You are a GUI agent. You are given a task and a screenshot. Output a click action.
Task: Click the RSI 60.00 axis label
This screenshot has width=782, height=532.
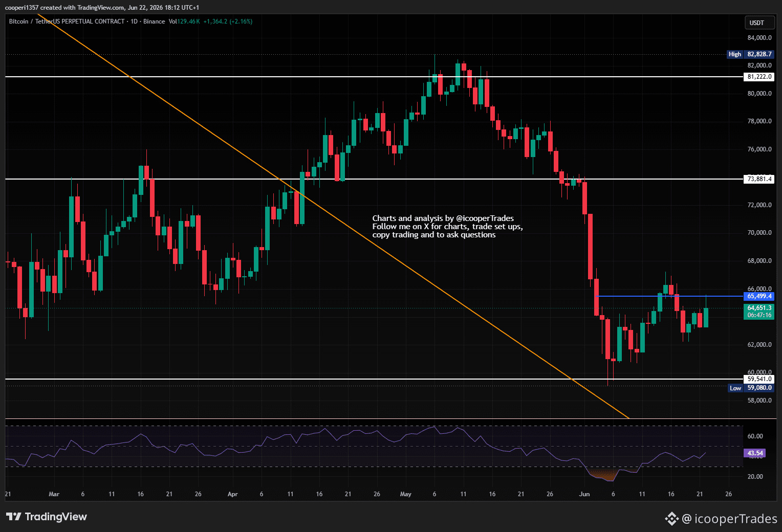(x=755, y=436)
